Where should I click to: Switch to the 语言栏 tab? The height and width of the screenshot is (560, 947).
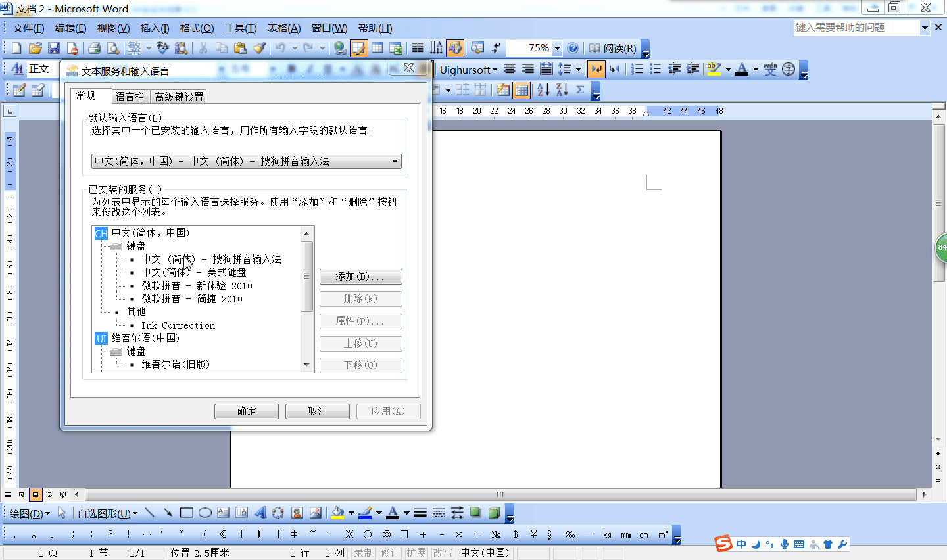pyautogui.click(x=130, y=97)
